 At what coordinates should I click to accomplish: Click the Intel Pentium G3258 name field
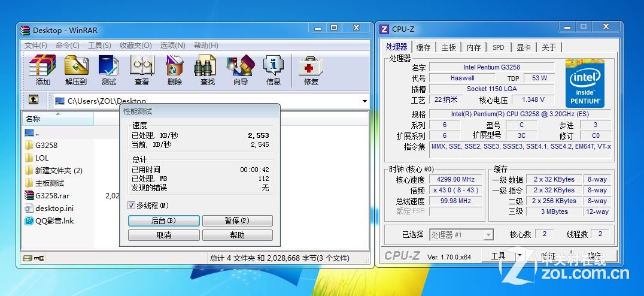coord(491,67)
